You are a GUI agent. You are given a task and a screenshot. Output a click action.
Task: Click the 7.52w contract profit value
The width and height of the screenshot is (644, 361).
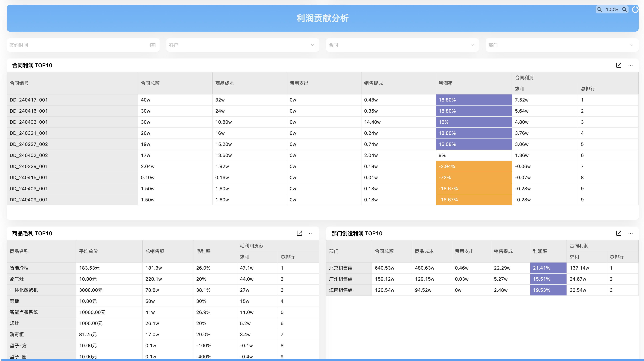(x=522, y=100)
